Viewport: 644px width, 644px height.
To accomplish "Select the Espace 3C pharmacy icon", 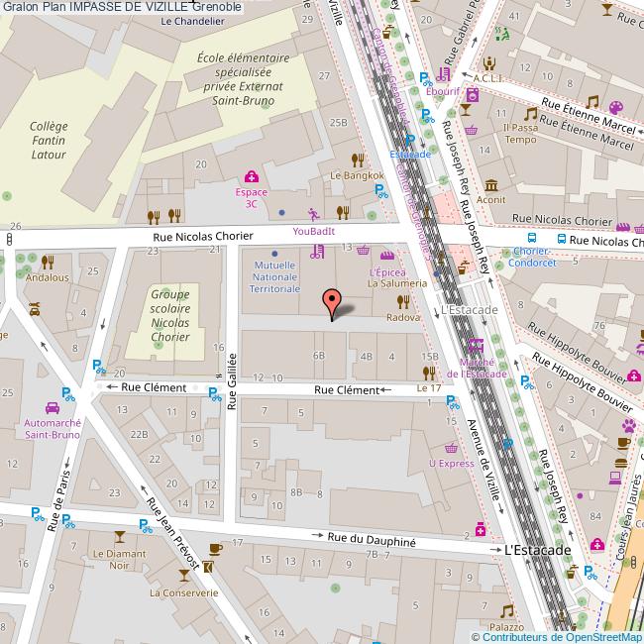I will coord(252,177).
